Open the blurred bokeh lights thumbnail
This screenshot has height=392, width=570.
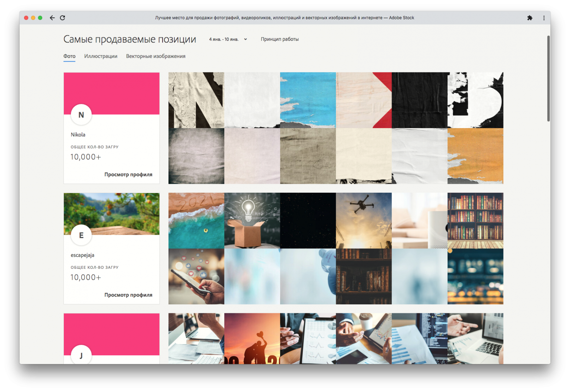coord(475,277)
